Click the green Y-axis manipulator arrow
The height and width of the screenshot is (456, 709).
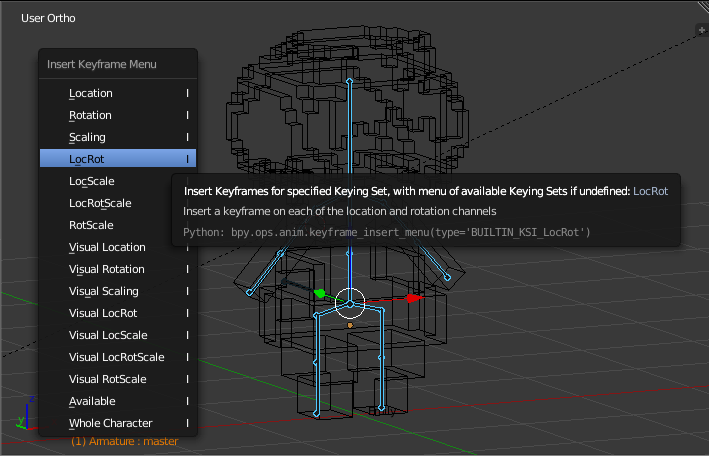tap(320, 294)
